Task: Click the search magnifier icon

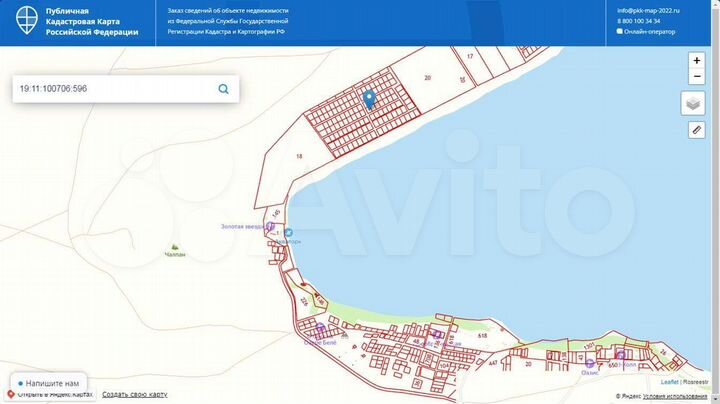Action: pyautogui.click(x=223, y=89)
